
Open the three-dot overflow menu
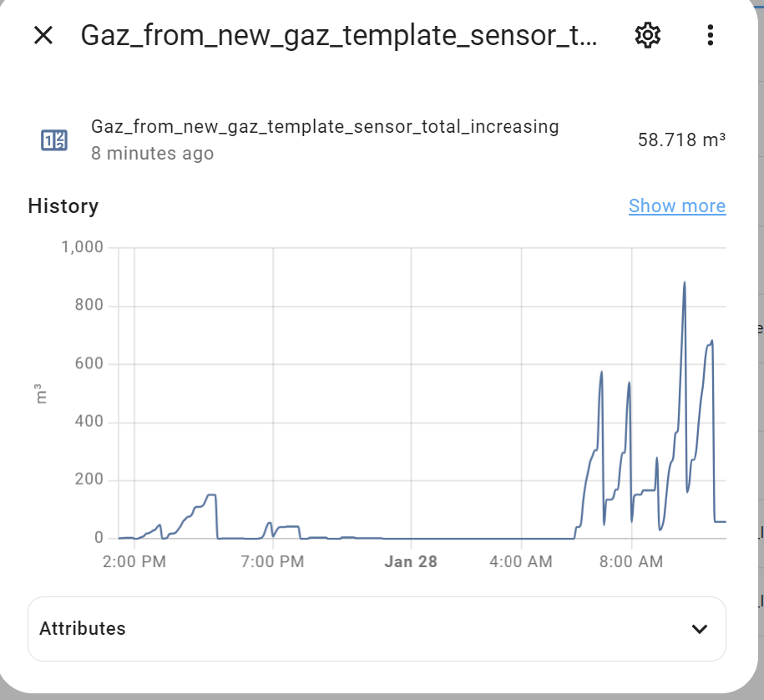coord(710,35)
